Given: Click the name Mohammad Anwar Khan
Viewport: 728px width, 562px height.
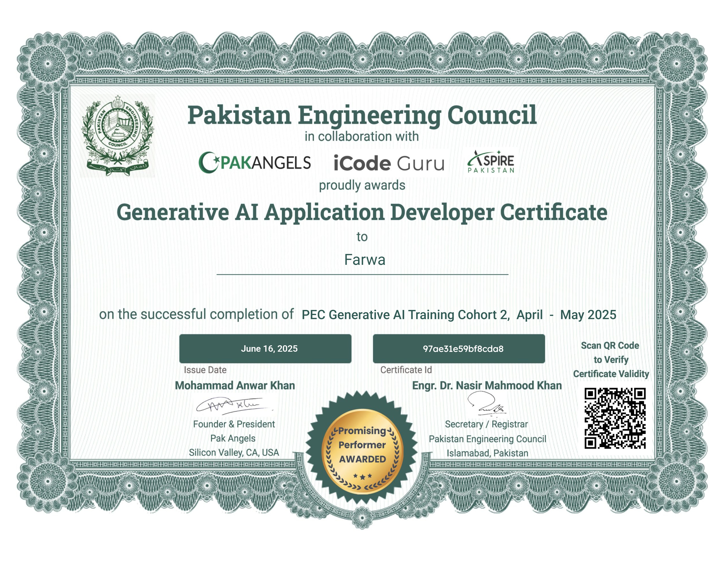Looking at the screenshot, I should pyautogui.click(x=235, y=386).
